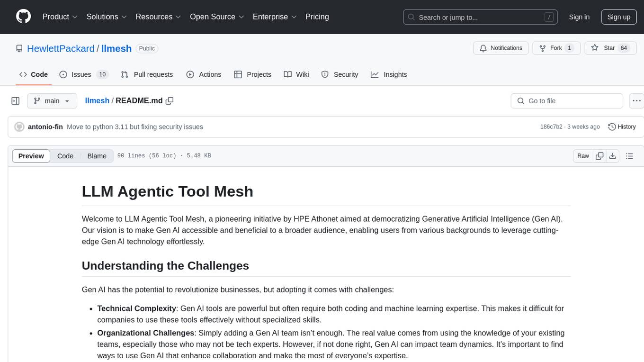Open the llmesh repository link

[x=116, y=48]
